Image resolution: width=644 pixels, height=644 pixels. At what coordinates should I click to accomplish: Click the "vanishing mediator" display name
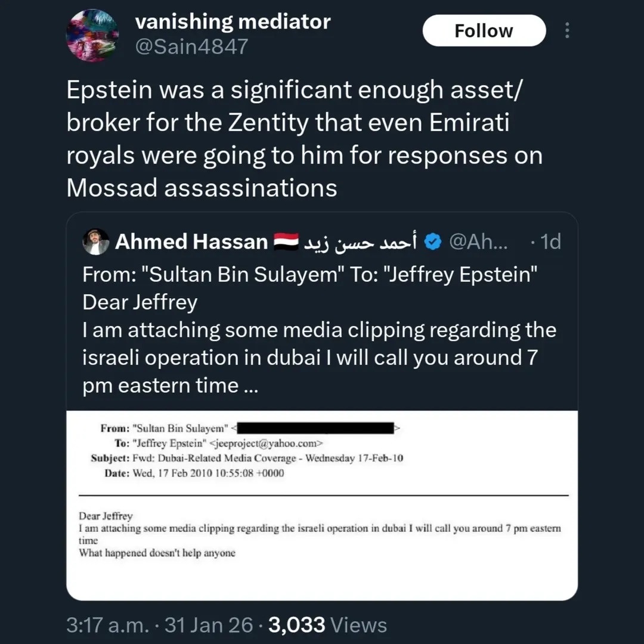[x=233, y=22]
